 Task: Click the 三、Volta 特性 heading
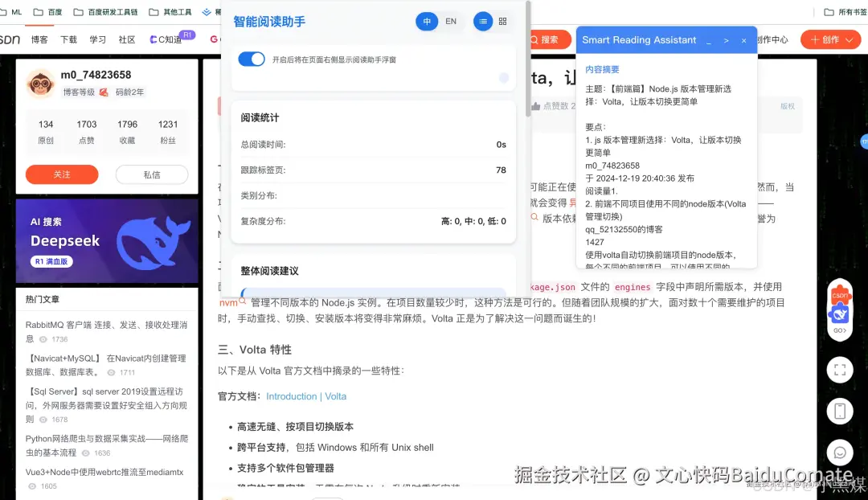click(x=255, y=350)
